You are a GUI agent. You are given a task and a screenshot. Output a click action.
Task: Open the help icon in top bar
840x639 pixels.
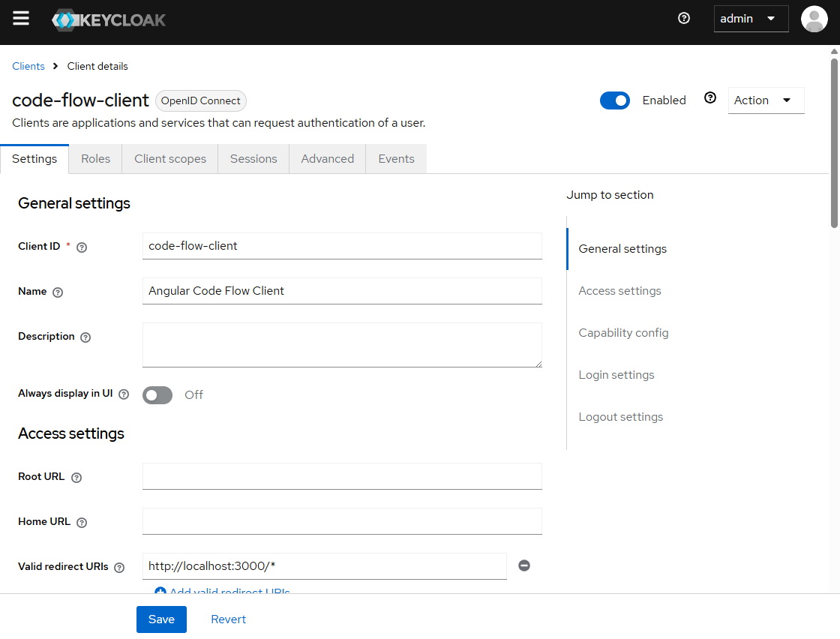click(683, 18)
